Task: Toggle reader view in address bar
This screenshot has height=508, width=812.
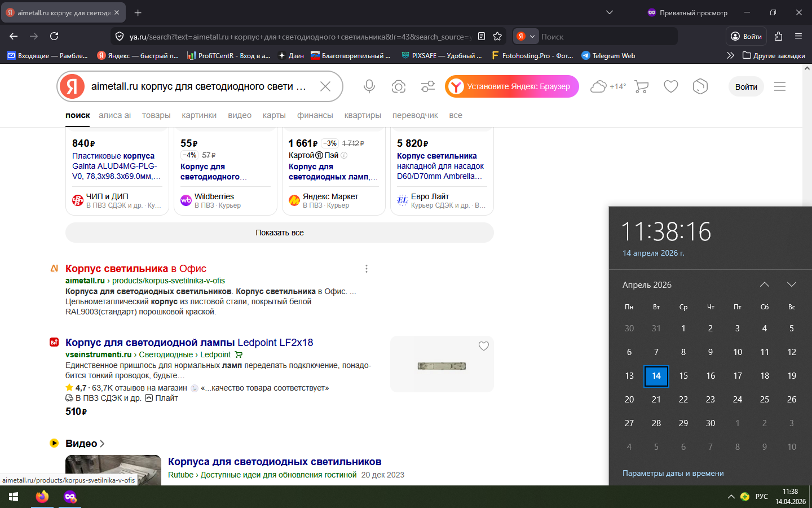Action: (482, 36)
